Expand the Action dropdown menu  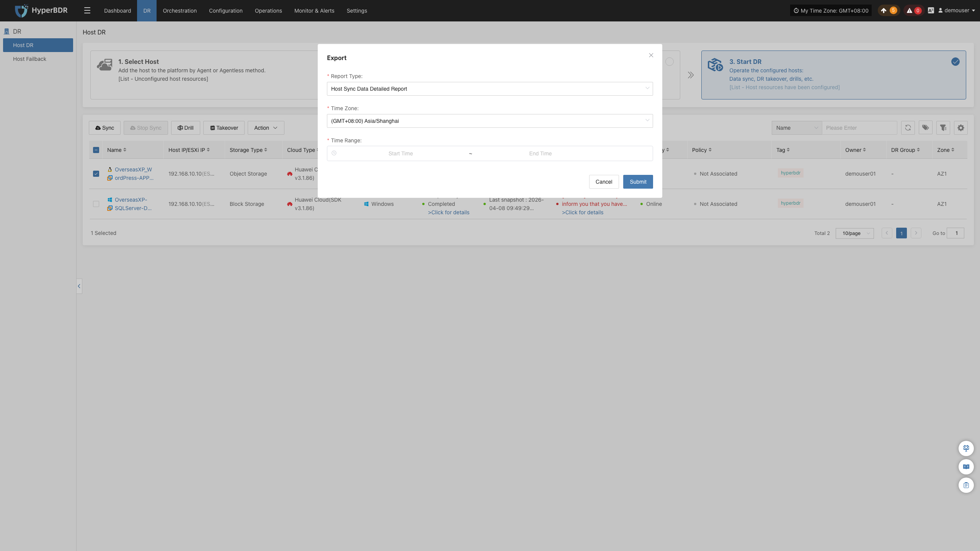tap(266, 128)
